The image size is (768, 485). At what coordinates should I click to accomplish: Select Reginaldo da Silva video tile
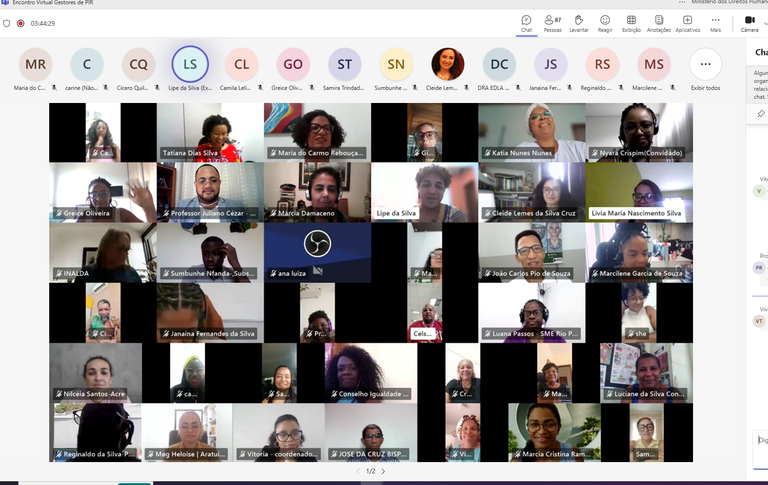click(96, 433)
